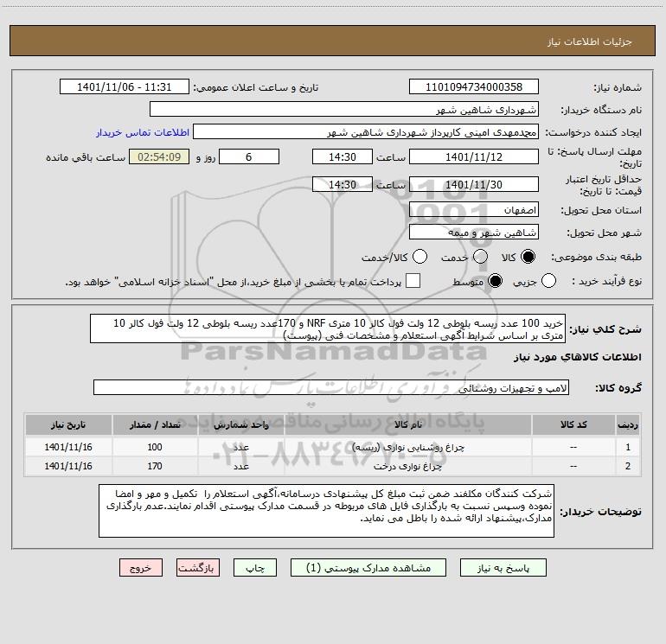Click the remaining time counter 02:54:09
Viewport: 666px width, 644px height.
159,156
